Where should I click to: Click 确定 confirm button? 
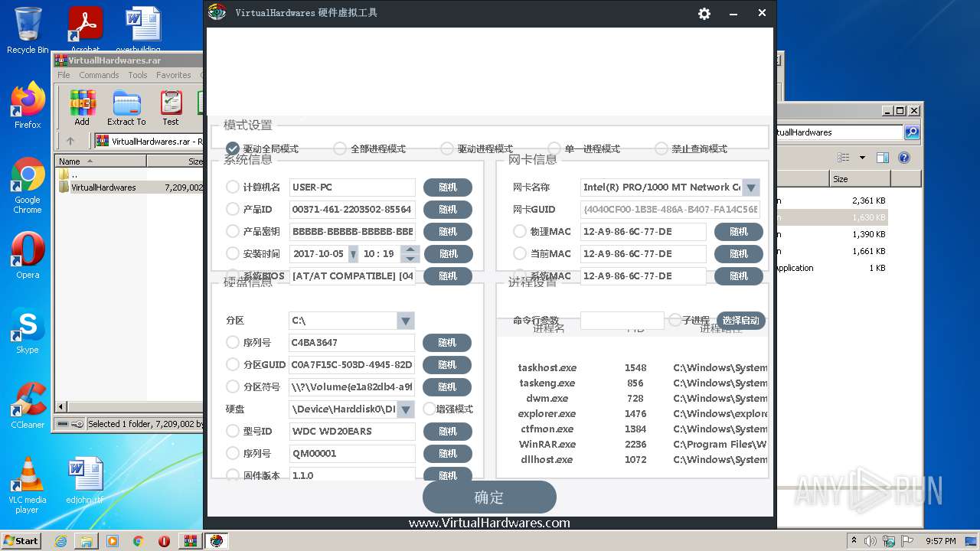(x=489, y=497)
